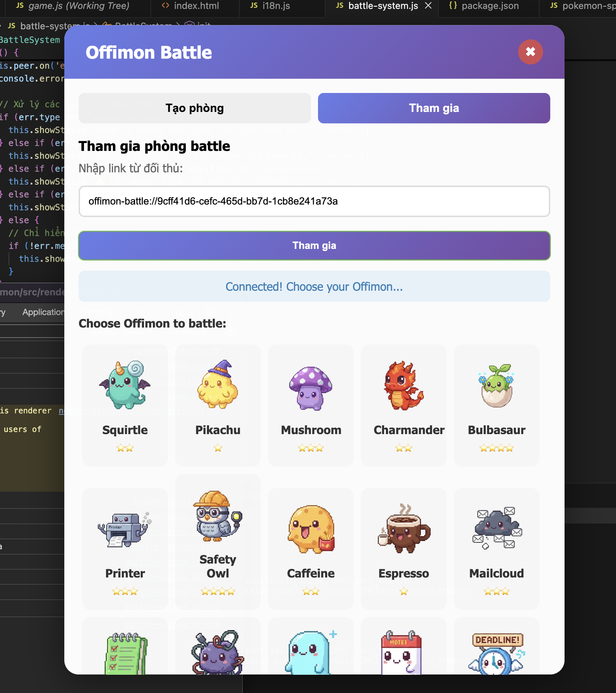Select the calendar note Offimon
Image resolution: width=616 pixels, height=693 pixels.
pos(404,646)
